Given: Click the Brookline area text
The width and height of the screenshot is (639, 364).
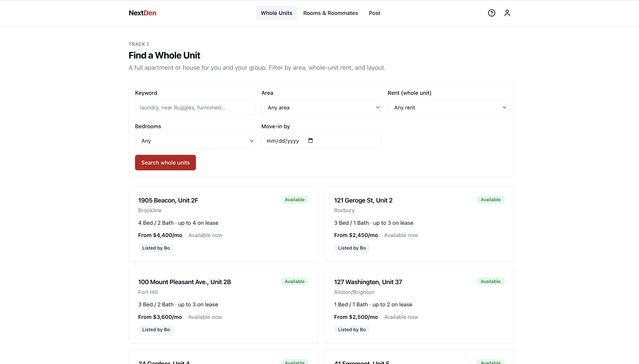Looking at the screenshot, I should tap(149, 210).
